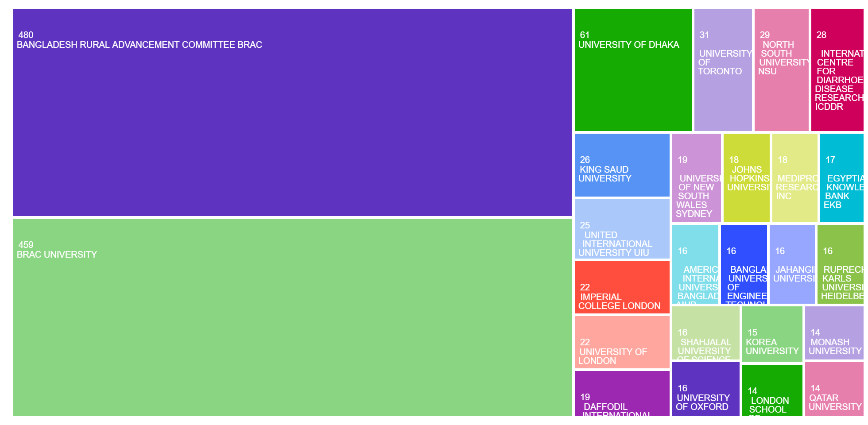Click the Monash University tile
Screen dimensions: 868x425
(834, 333)
